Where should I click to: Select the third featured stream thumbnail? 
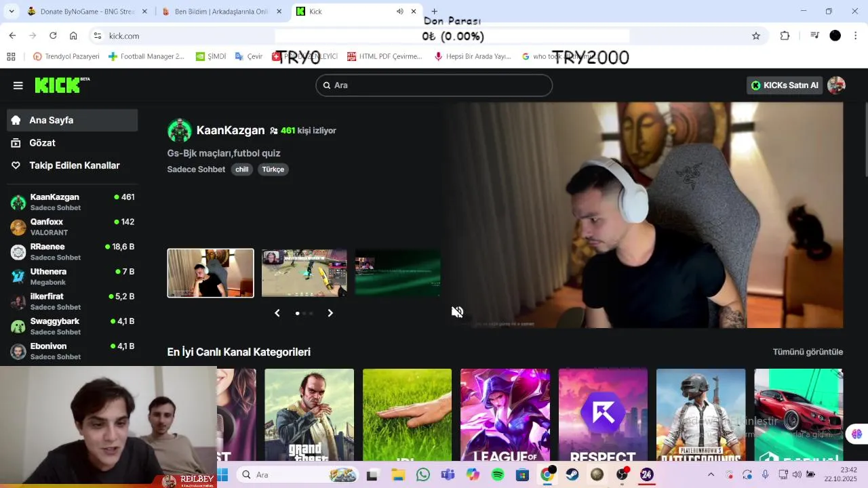point(398,273)
